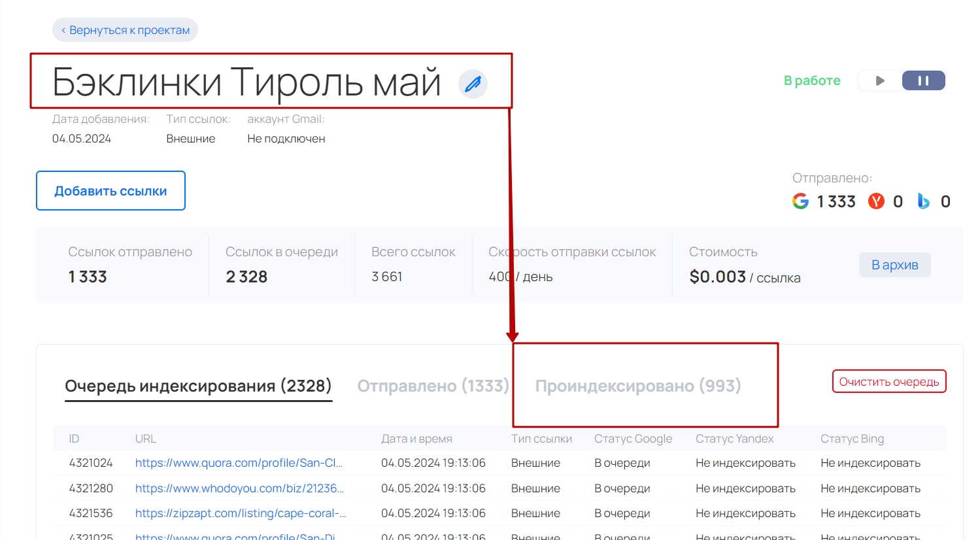Open the zipzapt.com listing cape-coral link
Image resolution: width=980 pixels, height=540 pixels.
(241, 513)
